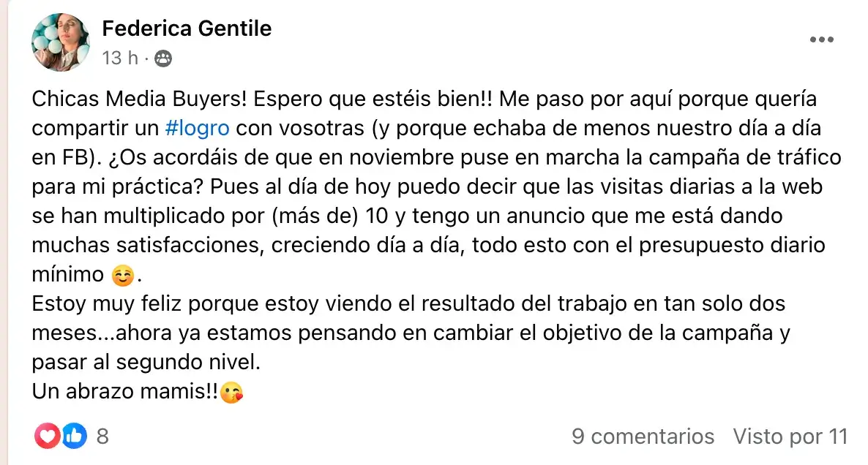
Task: Click the group members audience icon
Action: pos(163,58)
